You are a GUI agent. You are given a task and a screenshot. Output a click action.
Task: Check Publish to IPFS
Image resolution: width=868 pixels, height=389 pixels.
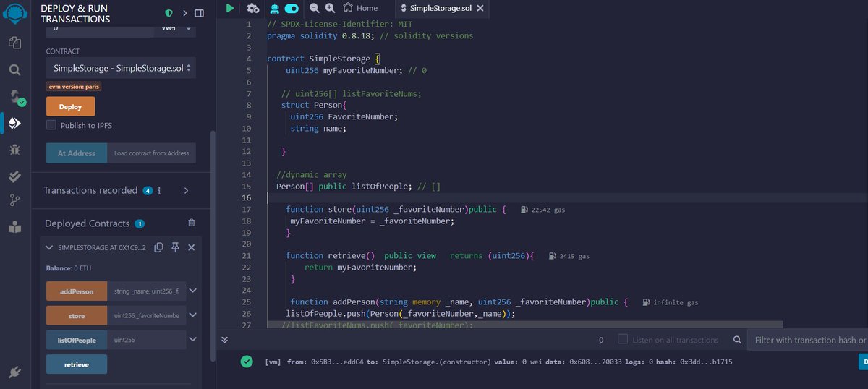[x=51, y=125]
